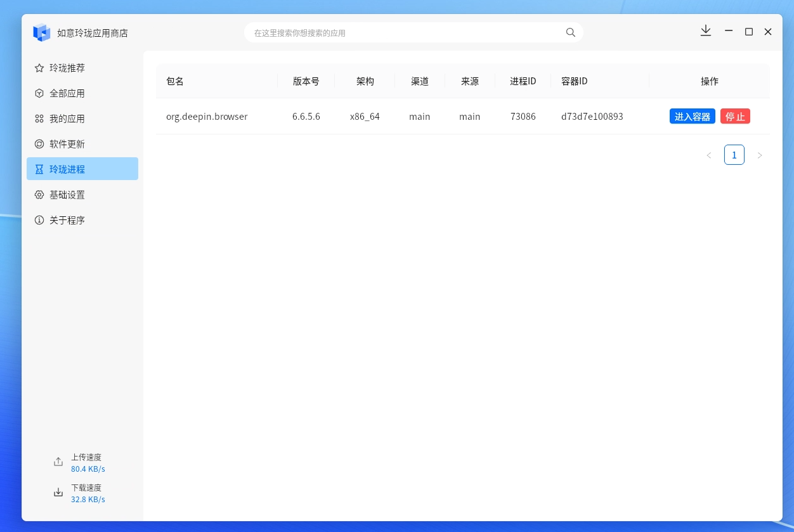Click the 渠道 column header
Viewport: 794px width, 532px height.
(x=420, y=81)
